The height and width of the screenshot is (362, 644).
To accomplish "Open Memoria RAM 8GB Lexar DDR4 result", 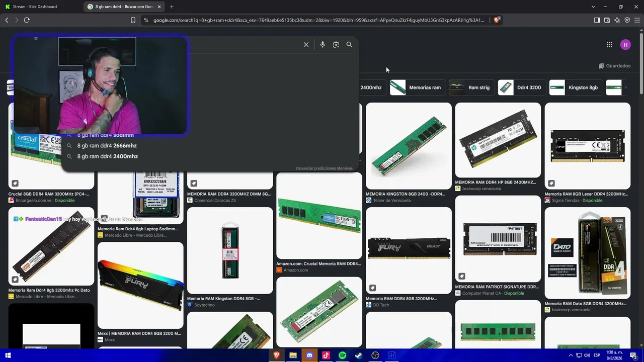I will (586, 194).
